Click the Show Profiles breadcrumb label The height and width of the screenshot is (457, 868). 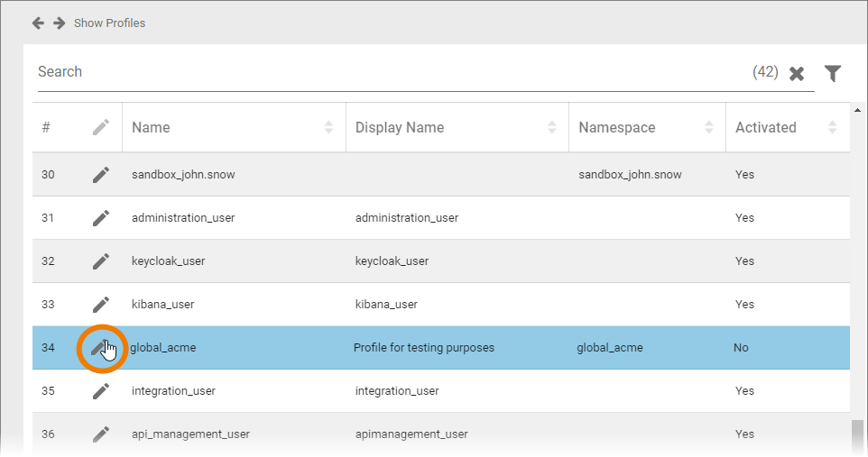coord(109,23)
